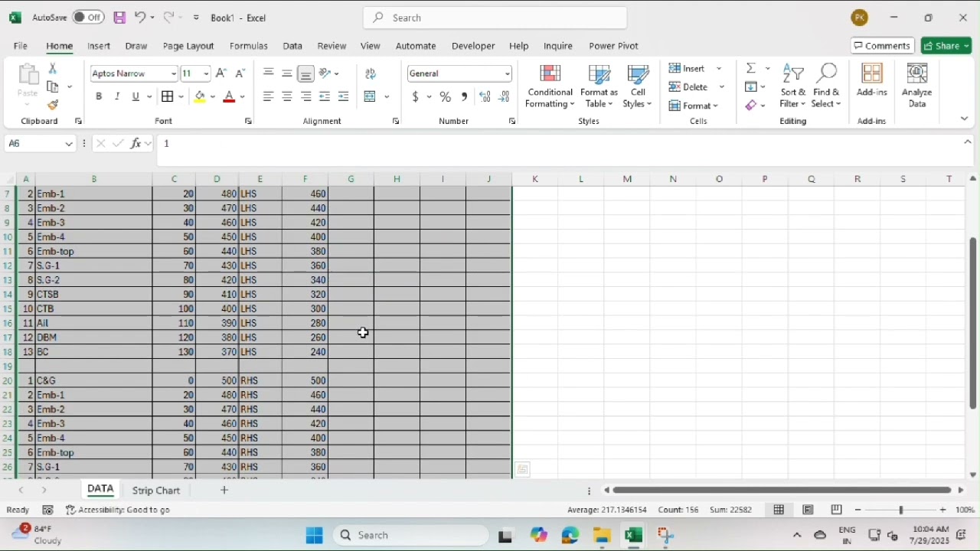
Task: Switch to the Developer tab
Action: click(x=473, y=46)
